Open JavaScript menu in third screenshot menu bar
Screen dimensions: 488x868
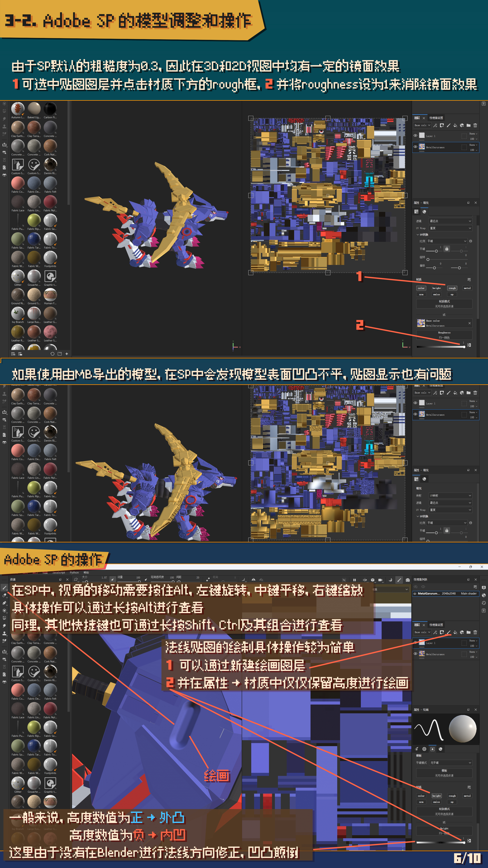59,573
